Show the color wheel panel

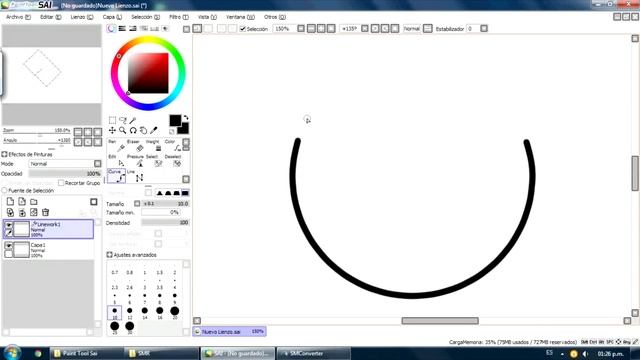[111, 29]
